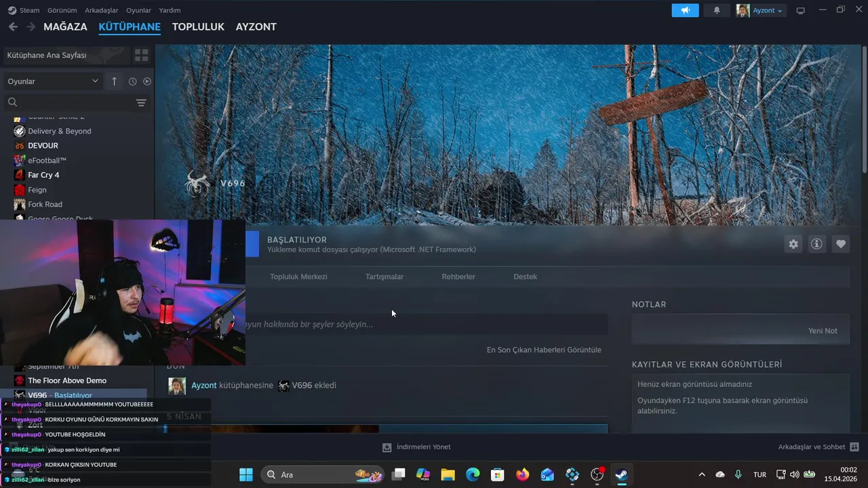Open the AYZONT profile section

(256, 26)
